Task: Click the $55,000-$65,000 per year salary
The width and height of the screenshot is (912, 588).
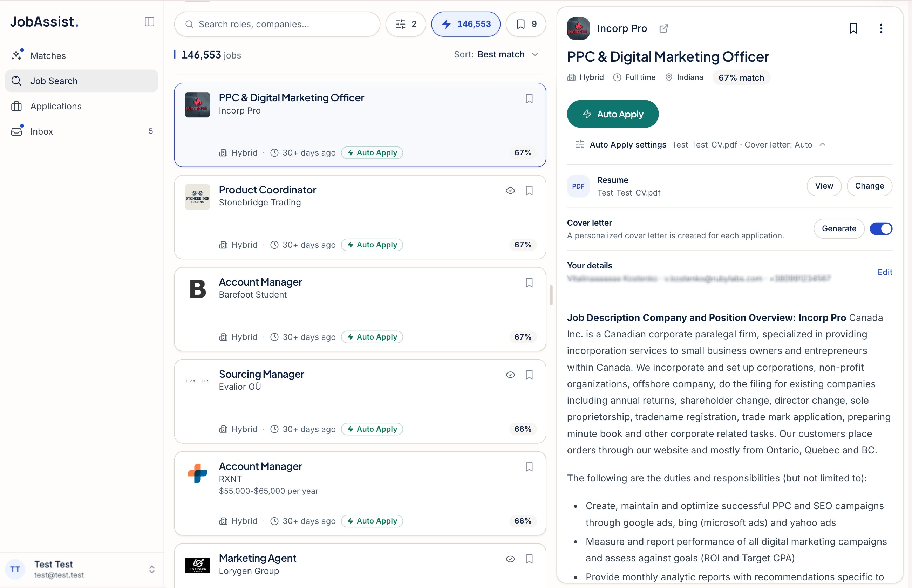Action: point(268,491)
